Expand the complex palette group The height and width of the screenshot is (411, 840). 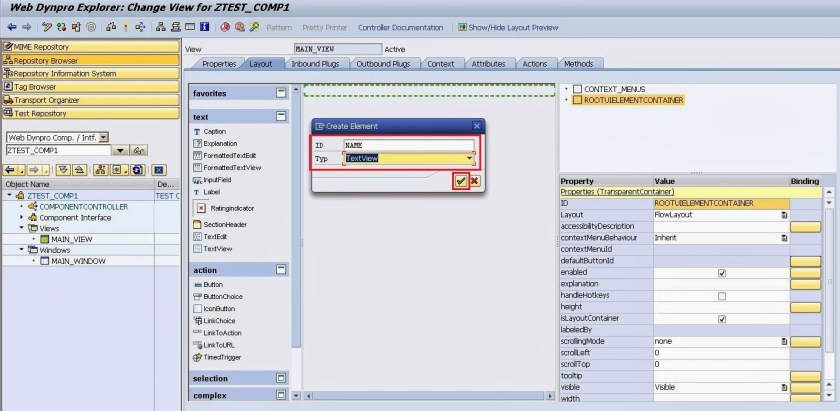pyautogui.click(x=281, y=395)
